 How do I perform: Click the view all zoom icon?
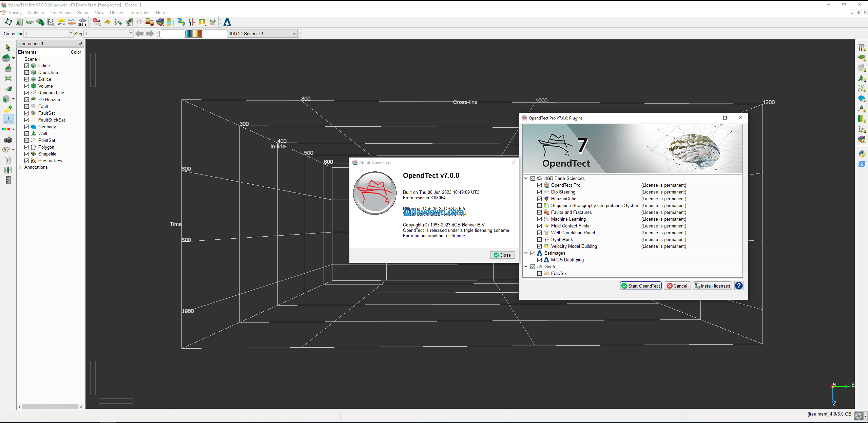click(8, 78)
